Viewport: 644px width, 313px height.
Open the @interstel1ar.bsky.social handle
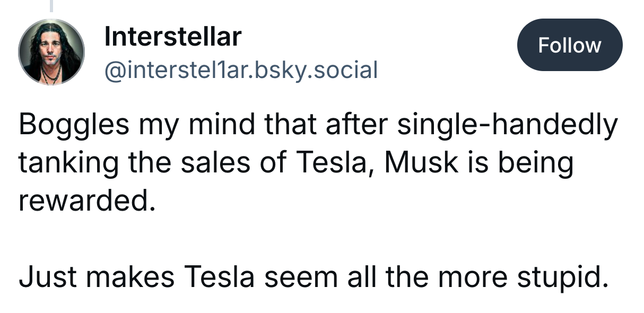pyautogui.click(x=241, y=69)
